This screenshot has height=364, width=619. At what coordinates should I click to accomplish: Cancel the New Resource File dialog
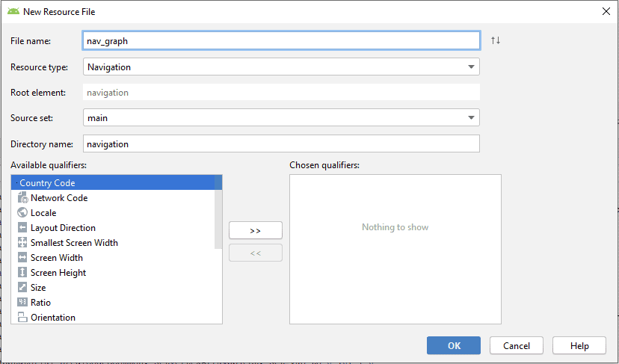point(516,345)
